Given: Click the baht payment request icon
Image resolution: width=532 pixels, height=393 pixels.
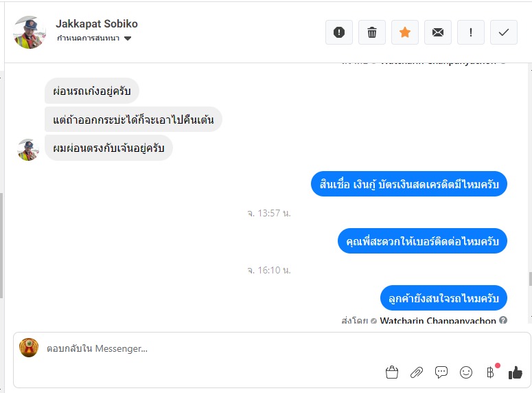Looking at the screenshot, I should click(x=490, y=372).
